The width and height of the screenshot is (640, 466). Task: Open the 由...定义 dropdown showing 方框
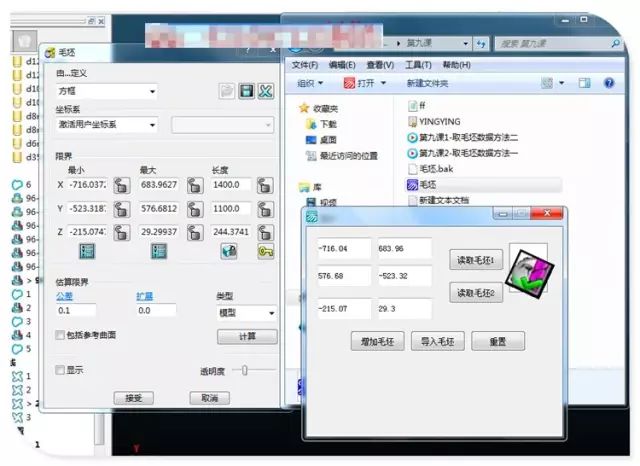tap(107, 91)
